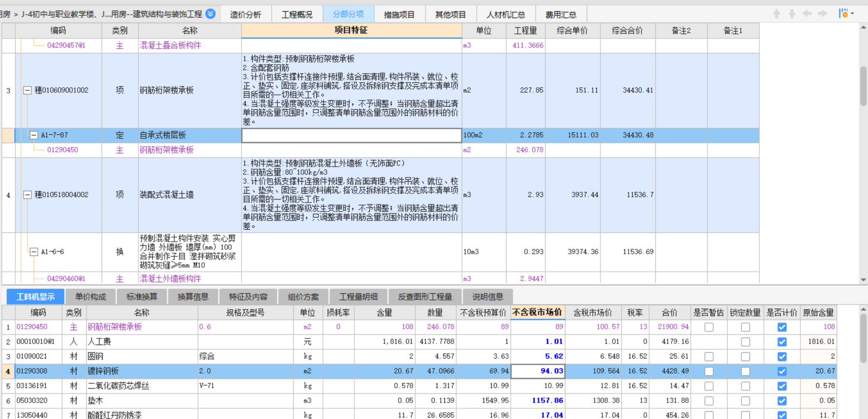Click top table scrollbar up arrow
This screenshot has width=868, height=419.
(863, 27)
